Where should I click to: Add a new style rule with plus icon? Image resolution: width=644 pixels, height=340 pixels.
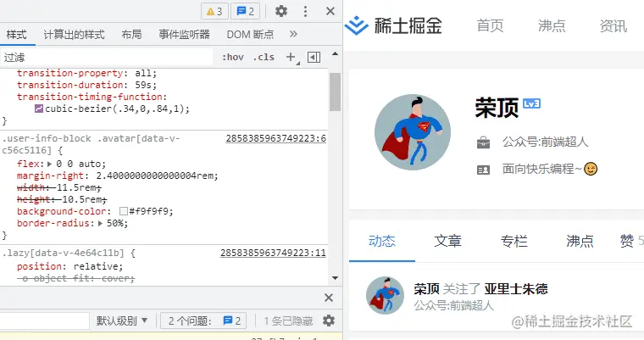tap(291, 57)
